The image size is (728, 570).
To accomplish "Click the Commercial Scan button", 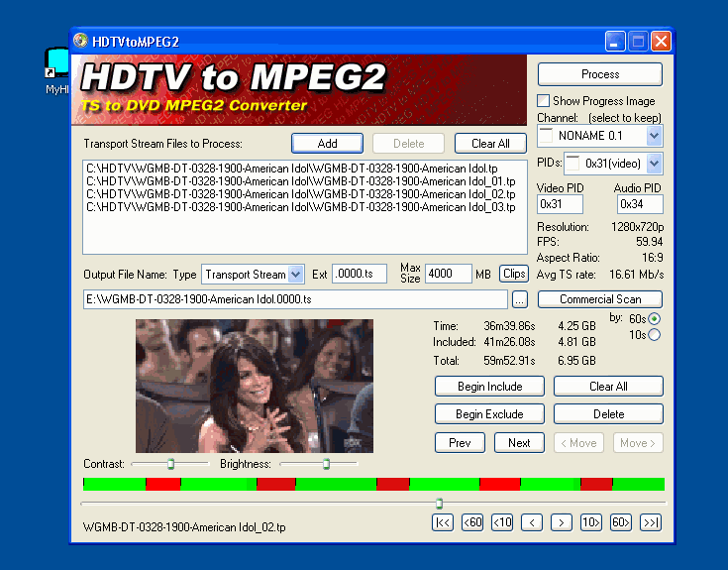I will coord(600,299).
